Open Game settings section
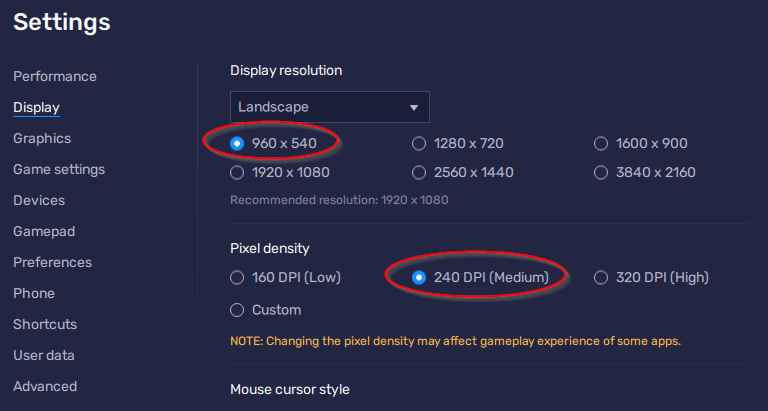The image size is (768, 411). click(59, 169)
